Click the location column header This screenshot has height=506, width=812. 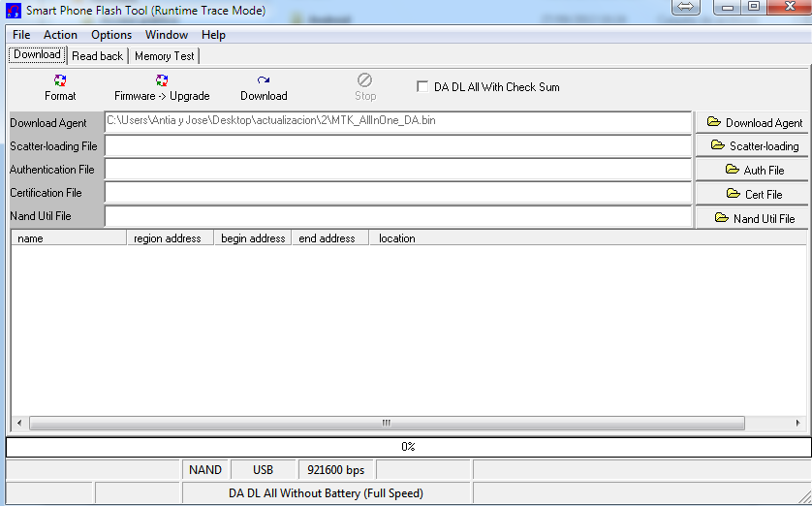tap(588, 238)
